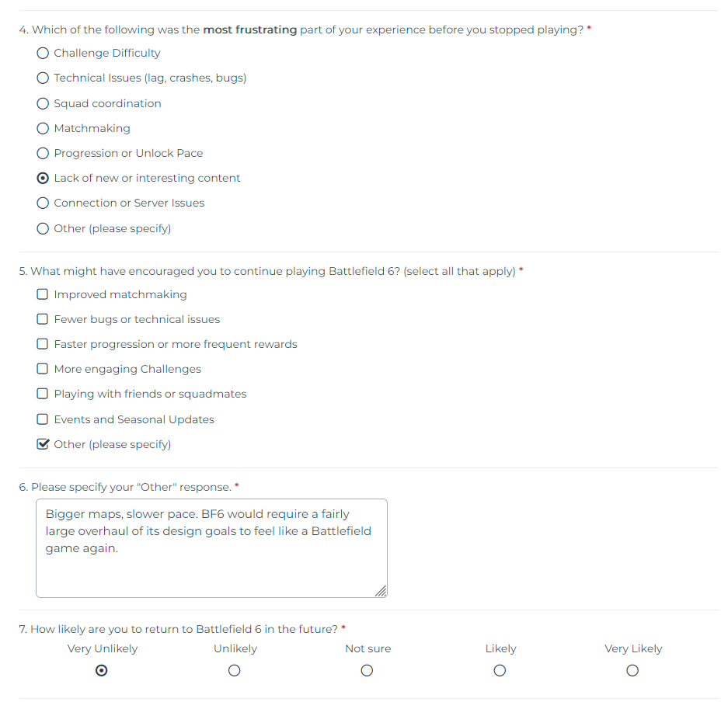Select Squad coordination as most frustrating

tap(43, 103)
